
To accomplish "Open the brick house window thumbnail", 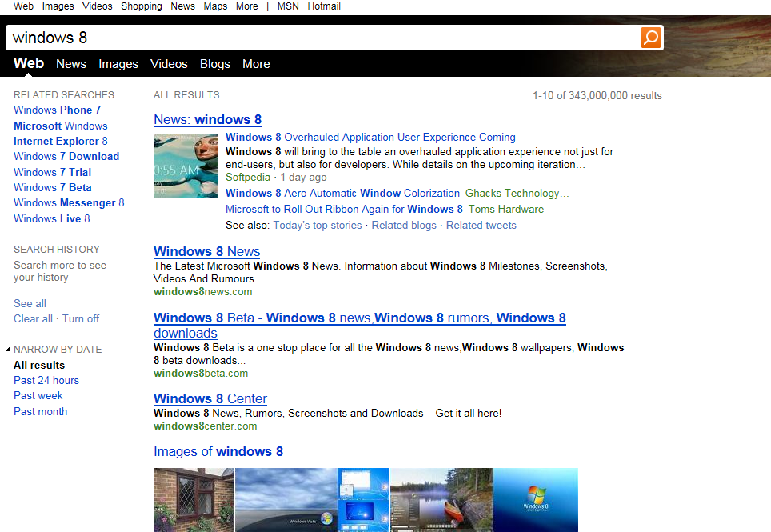I will click(194, 499).
